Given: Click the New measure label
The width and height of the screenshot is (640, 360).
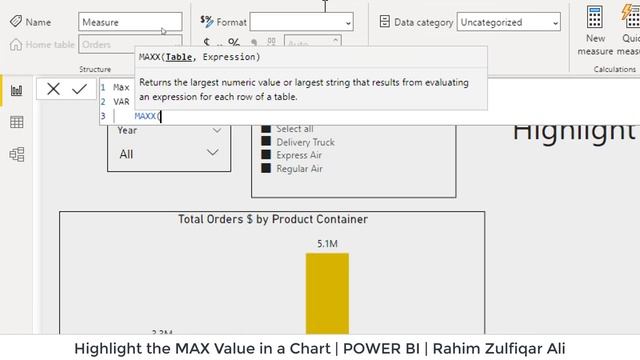Looking at the screenshot, I should (595, 44).
